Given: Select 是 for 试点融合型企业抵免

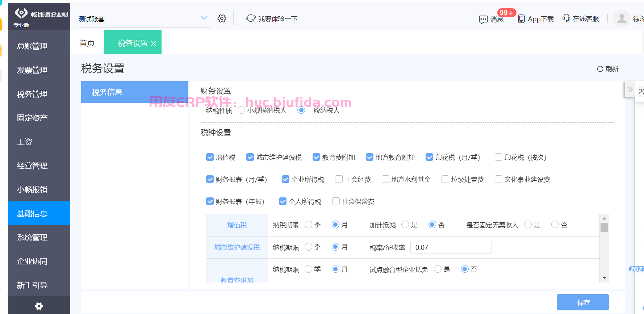Looking at the screenshot, I should click(438, 269).
